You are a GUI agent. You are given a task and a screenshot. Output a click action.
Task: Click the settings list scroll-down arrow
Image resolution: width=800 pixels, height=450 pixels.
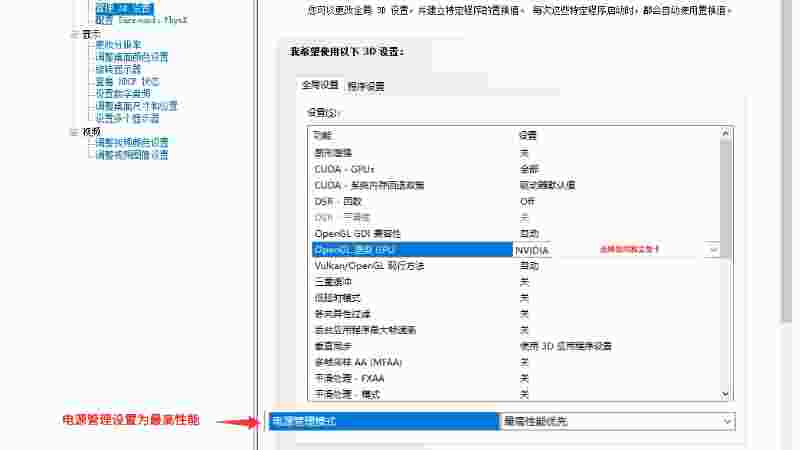coord(726,393)
